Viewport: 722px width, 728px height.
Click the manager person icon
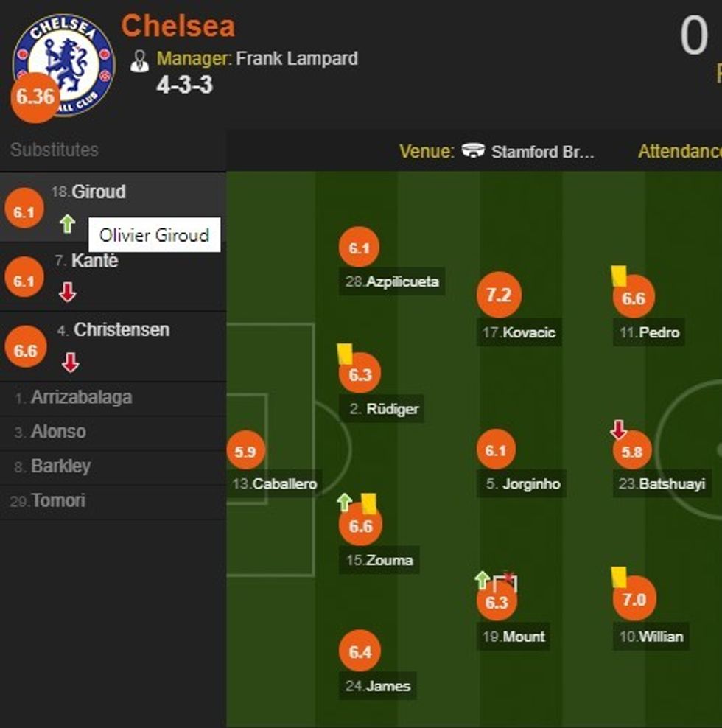(x=139, y=61)
